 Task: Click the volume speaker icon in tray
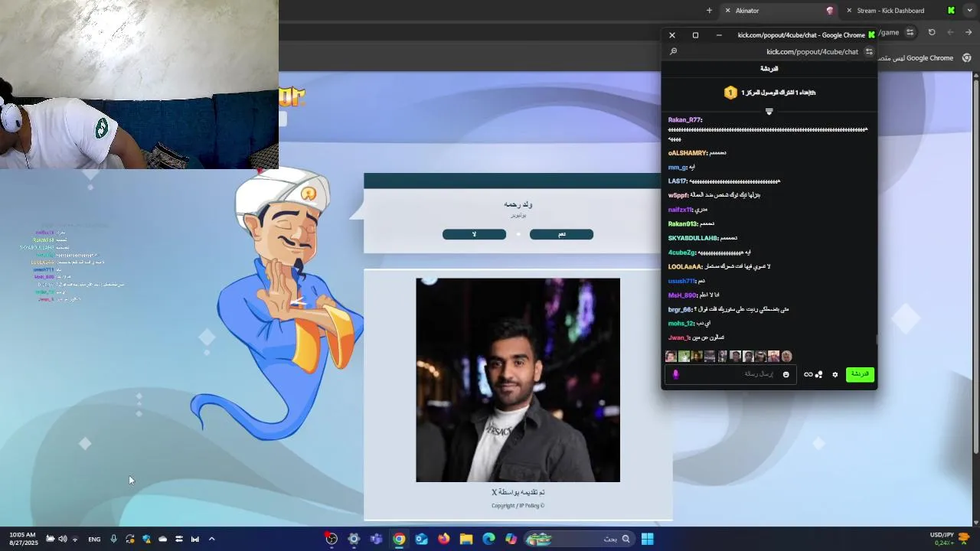coord(62,539)
